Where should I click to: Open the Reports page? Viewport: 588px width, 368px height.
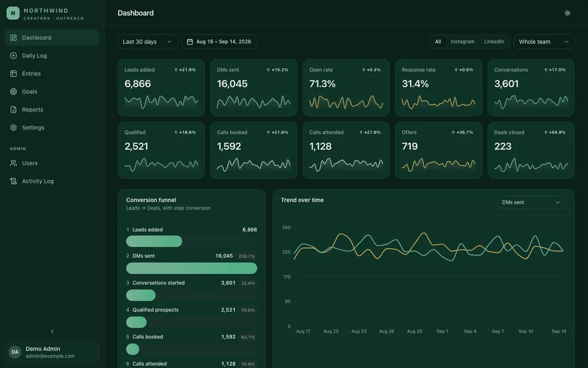pos(52,109)
